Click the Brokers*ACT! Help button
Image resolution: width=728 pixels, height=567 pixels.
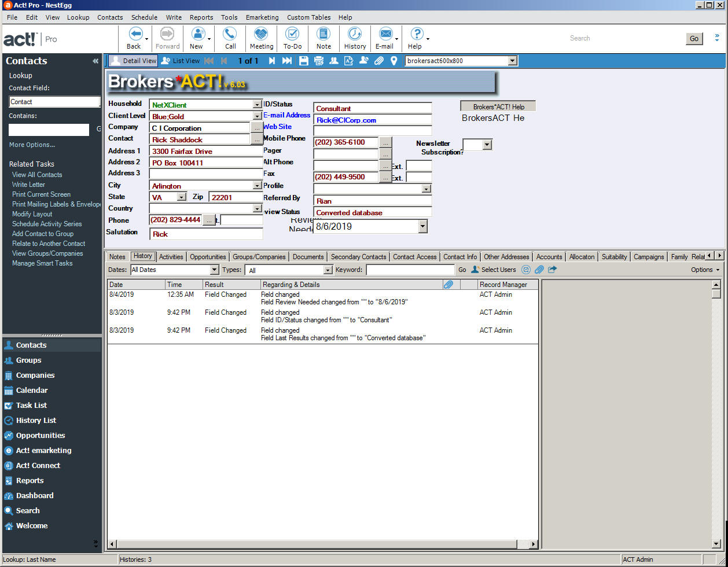click(x=498, y=106)
